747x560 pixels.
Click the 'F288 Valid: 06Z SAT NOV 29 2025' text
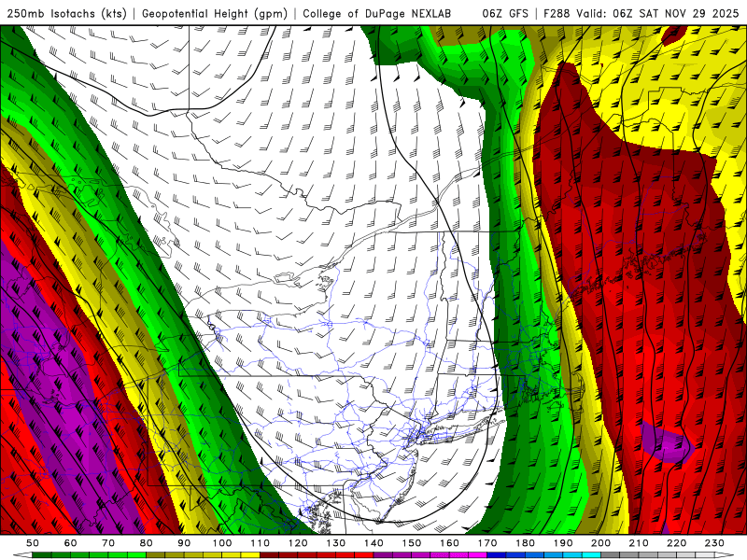point(641,13)
